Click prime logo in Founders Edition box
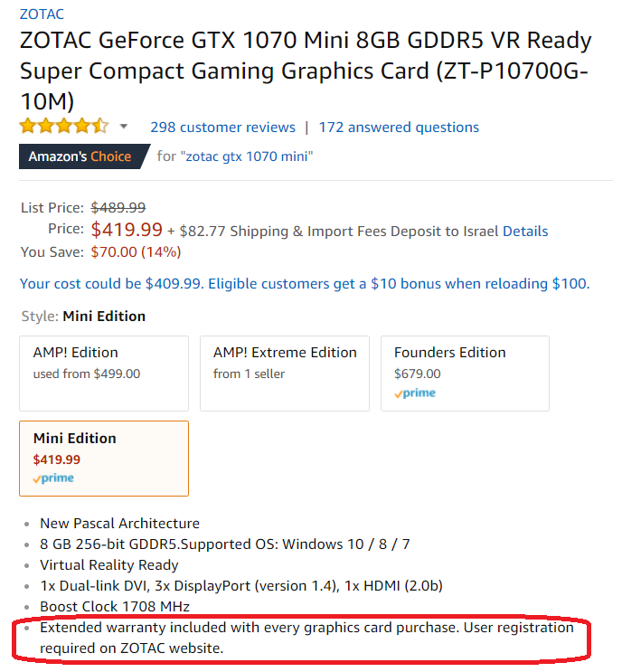This screenshot has height=672, width=622. pos(415,393)
